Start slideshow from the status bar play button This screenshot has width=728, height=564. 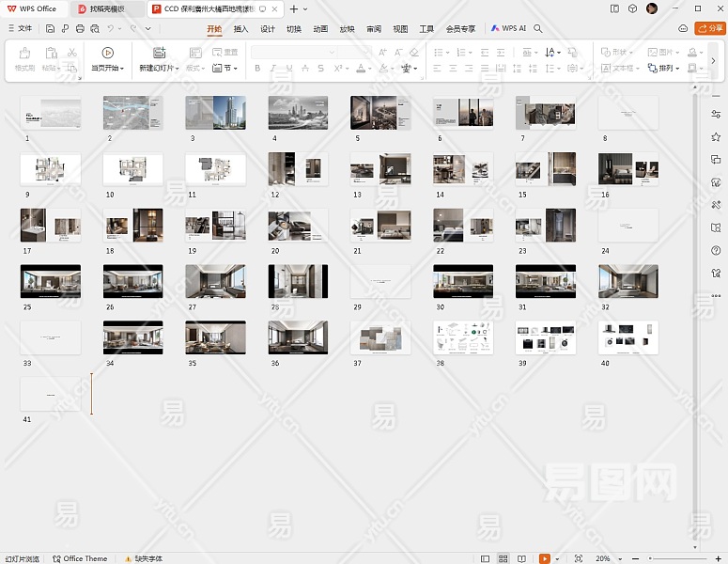[544, 558]
